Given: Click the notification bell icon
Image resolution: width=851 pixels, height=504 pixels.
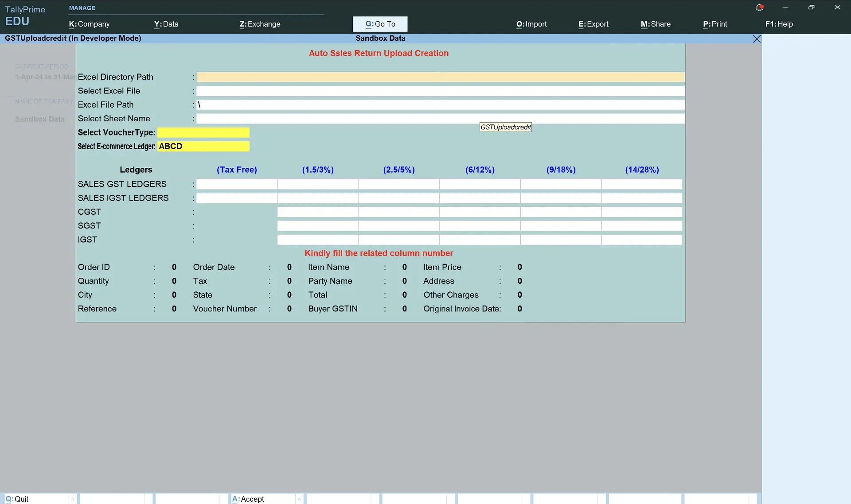Looking at the screenshot, I should point(759,8).
